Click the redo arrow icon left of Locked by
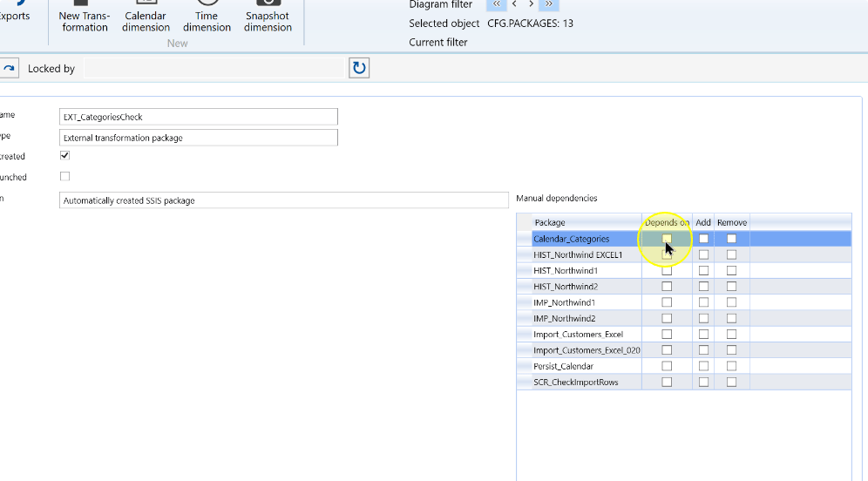This screenshot has height=481, width=868. point(9,68)
